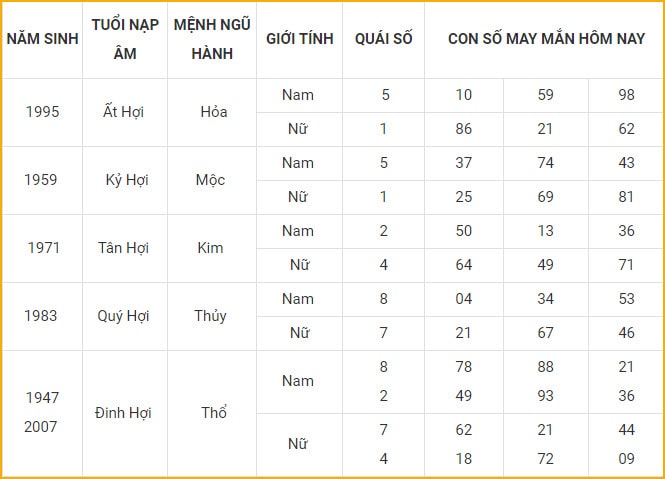
Task: Click the Kỷ Hợi cell
Action: 127,180
